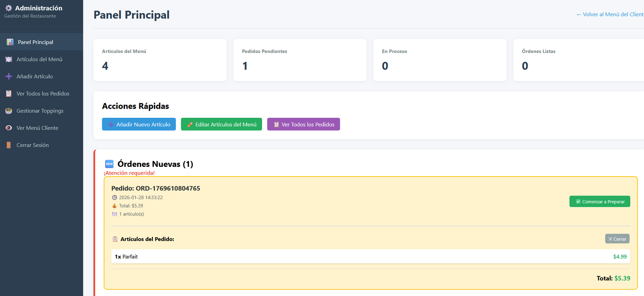Viewport: 644px width, 296px height.
Task: Click the Panel Principal page title
Action: point(132,15)
